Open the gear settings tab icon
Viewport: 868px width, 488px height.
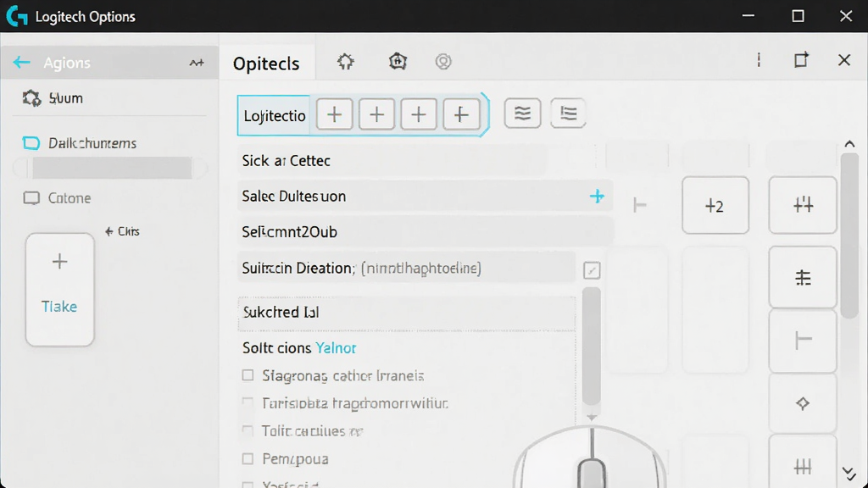point(346,61)
